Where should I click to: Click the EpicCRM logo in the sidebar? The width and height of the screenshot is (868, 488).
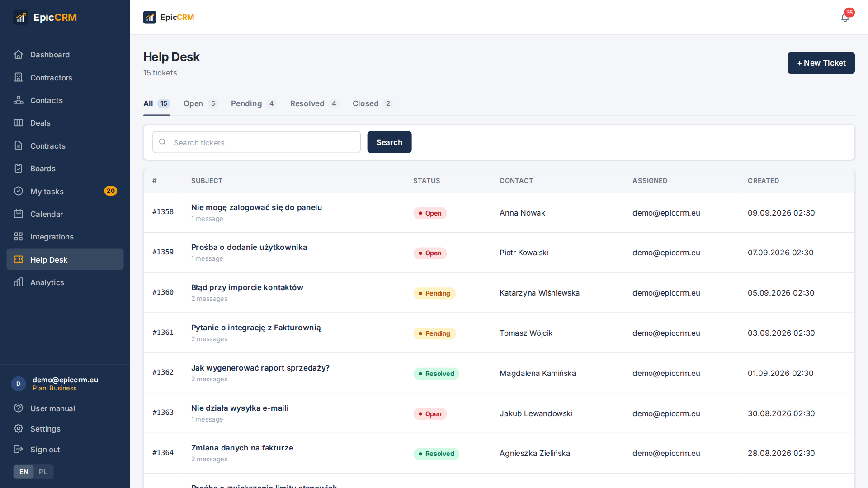(x=45, y=17)
